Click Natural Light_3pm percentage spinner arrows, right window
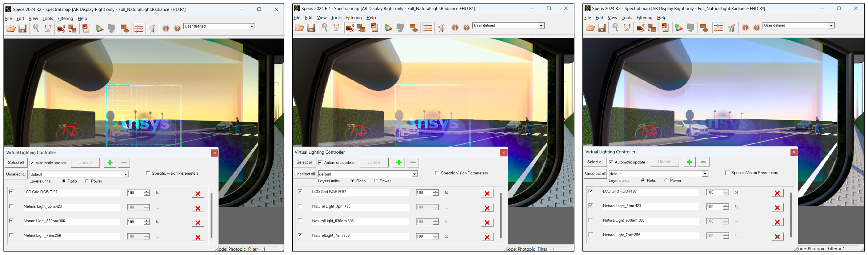The width and height of the screenshot is (868, 255). 726,207
